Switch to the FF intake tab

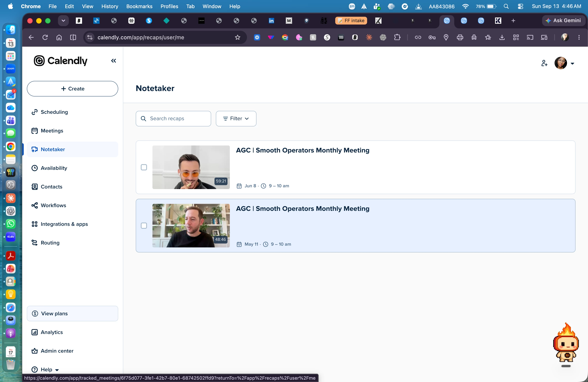coord(351,20)
